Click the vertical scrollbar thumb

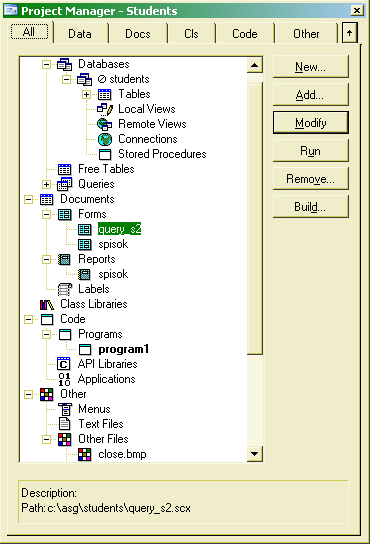pos(255,219)
